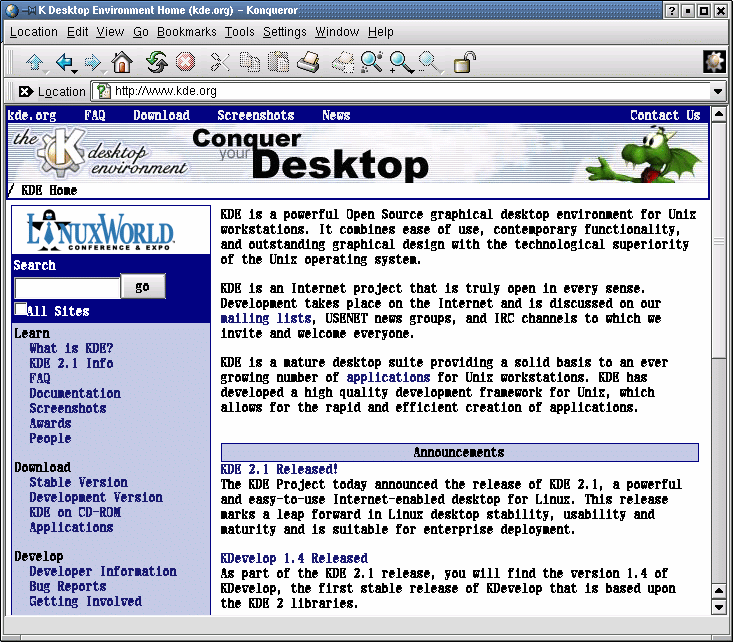Open the Up button dropdown arrow

(45, 72)
